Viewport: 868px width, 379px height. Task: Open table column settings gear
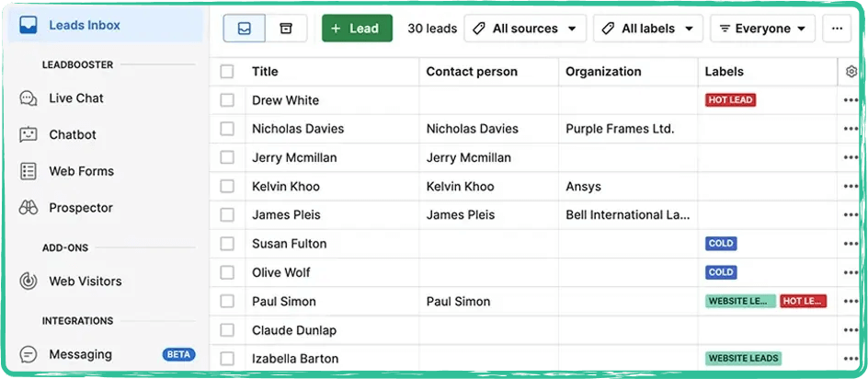pos(851,72)
